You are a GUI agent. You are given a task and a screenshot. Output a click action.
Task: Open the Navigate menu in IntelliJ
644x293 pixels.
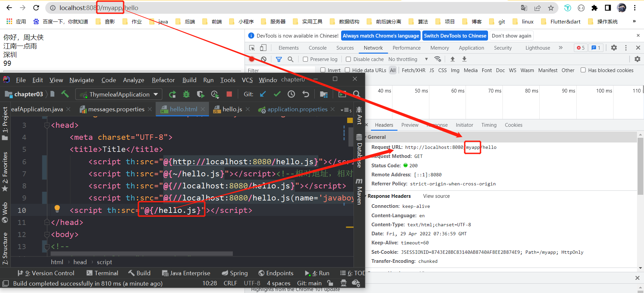[x=82, y=80]
